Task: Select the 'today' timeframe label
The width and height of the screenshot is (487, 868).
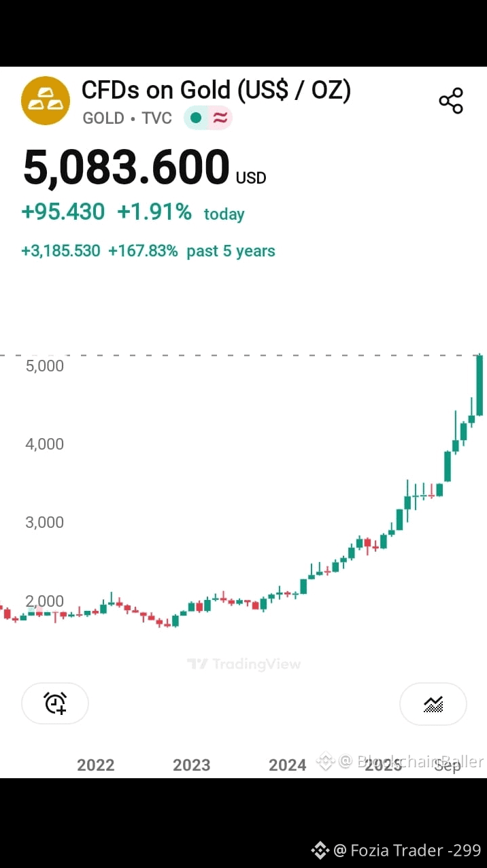Action: 224,214
